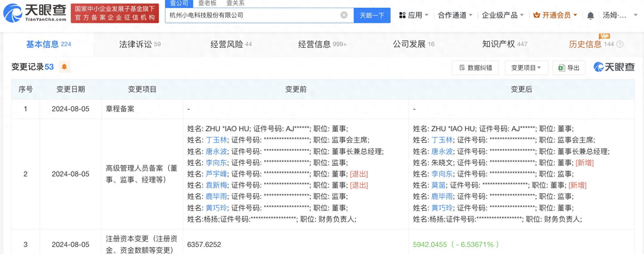Open 丁玉林 link in the 变更后 column
This screenshot has width=644, height=254.
click(x=442, y=140)
